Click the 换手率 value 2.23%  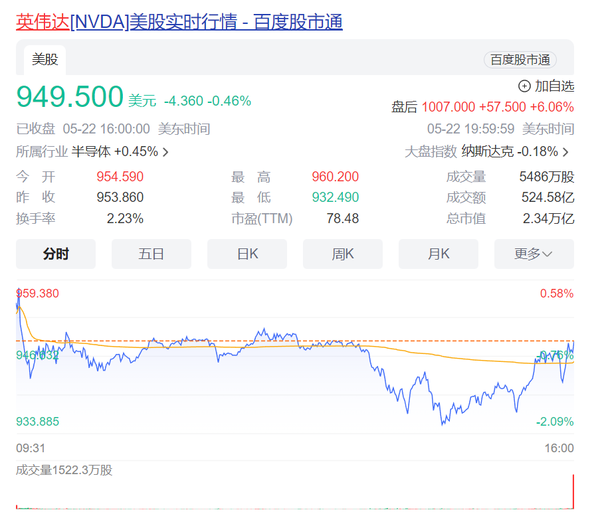[125, 219]
